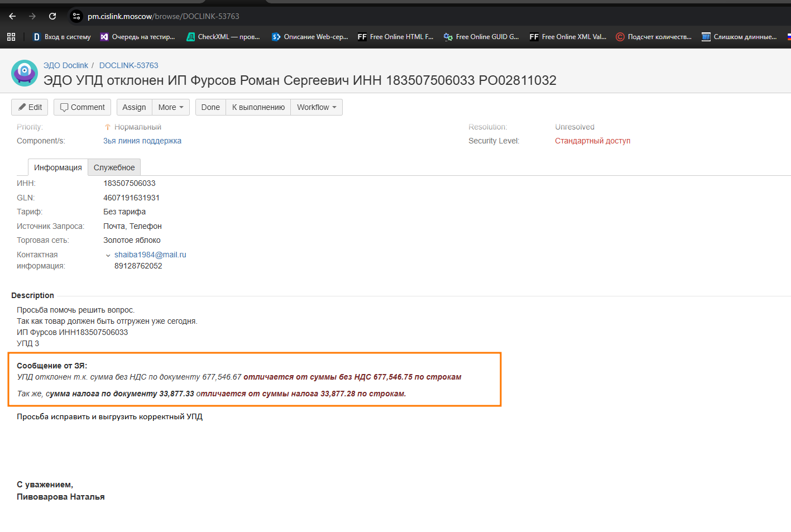This screenshot has height=532, width=791.
Task: Click the 'Сообщение от ЗЯ:' bold text
Action: (52, 366)
